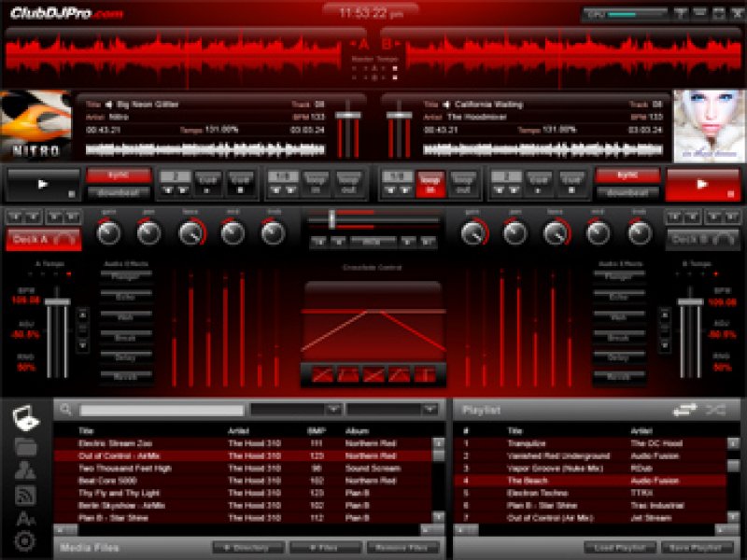This screenshot has height=560, width=747.
Task: Toggle playlist repeat arrows icon
Action: tap(684, 410)
